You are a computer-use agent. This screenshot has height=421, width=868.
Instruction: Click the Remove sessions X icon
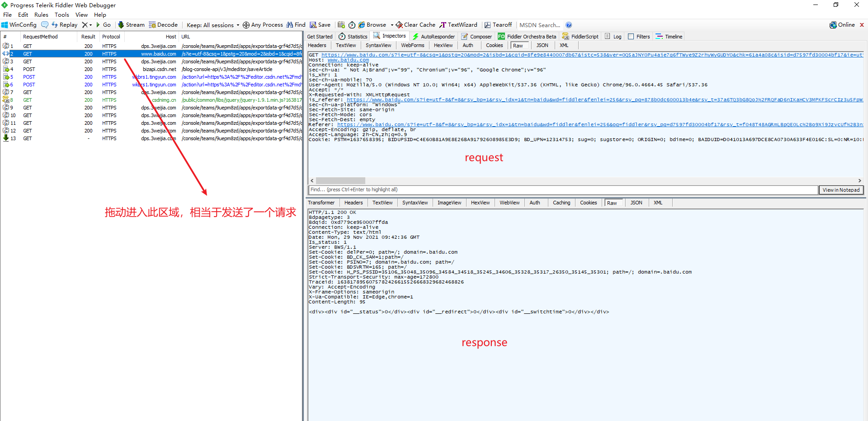point(85,25)
